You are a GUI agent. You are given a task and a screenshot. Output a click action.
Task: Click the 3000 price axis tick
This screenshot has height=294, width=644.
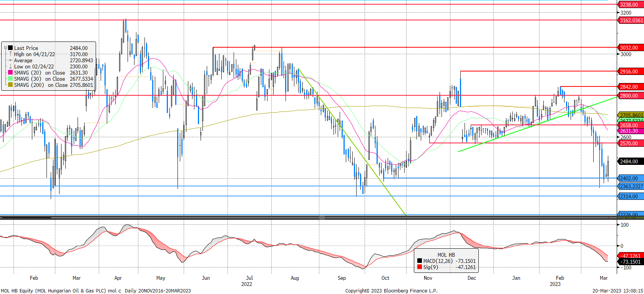(x=626, y=54)
